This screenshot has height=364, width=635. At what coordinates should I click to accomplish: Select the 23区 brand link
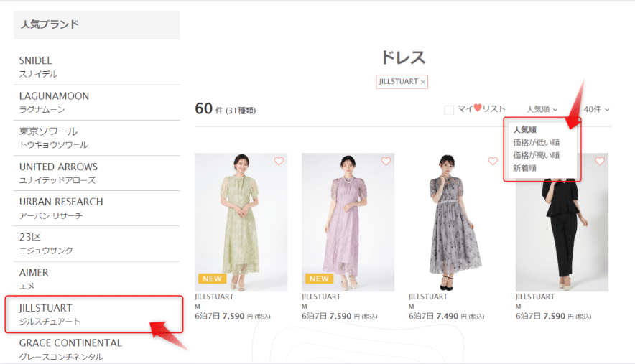tap(97, 244)
